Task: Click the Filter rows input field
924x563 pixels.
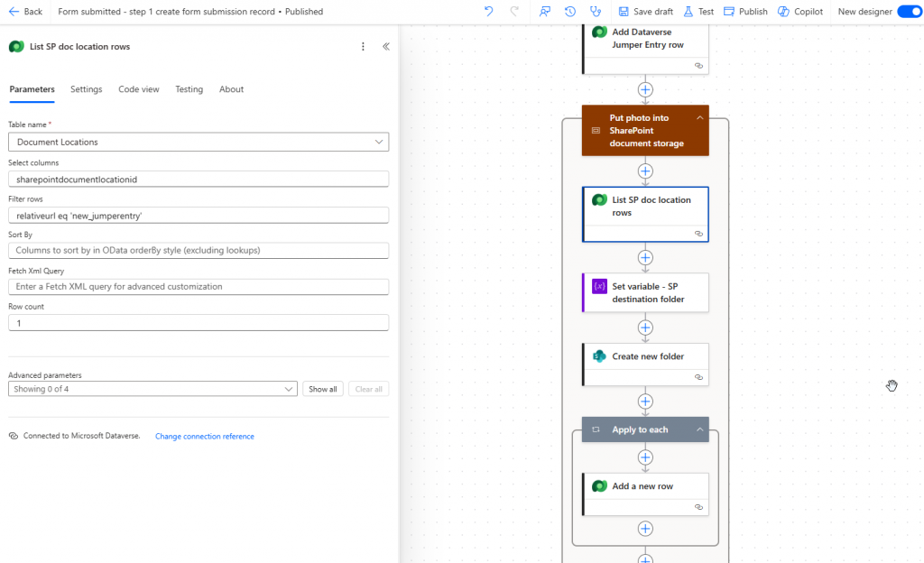Action: tap(199, 216)
